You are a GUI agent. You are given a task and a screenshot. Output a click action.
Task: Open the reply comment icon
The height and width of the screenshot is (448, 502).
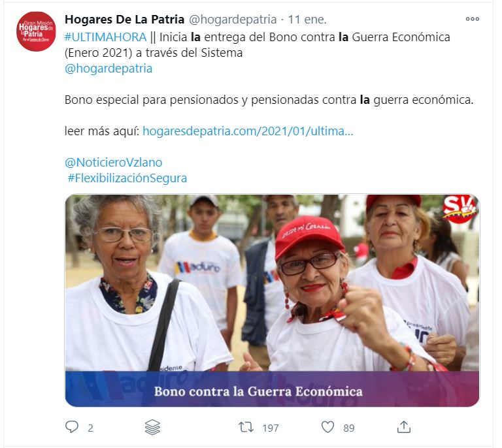click(x=72, y=427)
